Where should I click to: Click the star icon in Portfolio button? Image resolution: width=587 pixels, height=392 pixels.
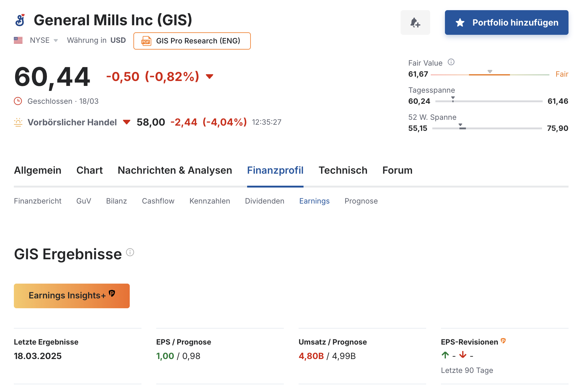(x=460, y=22)
